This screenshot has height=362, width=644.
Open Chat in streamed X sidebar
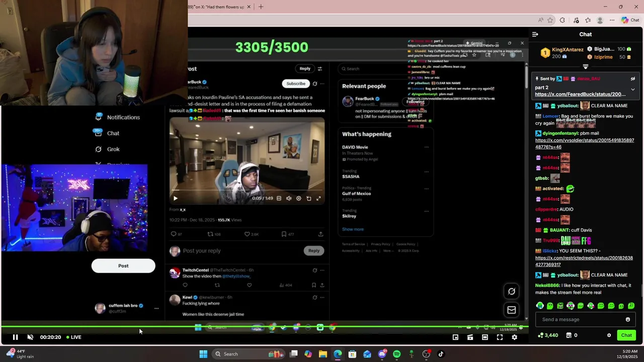point(107,133)
